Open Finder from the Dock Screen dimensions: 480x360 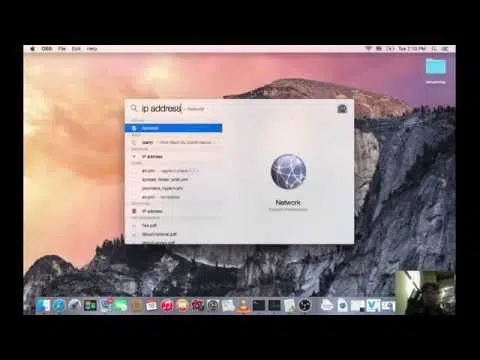[43, 305]
